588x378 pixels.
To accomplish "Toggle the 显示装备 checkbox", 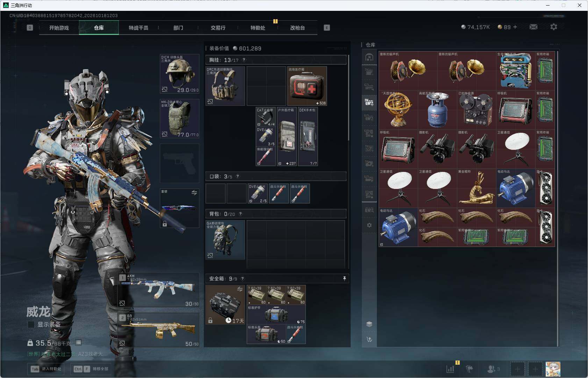I will point(31,325).
